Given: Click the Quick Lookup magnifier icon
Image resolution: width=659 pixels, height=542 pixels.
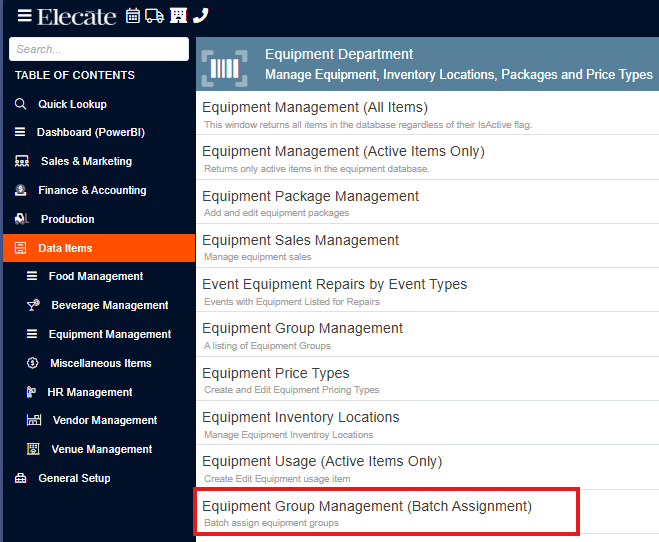Looking at the screenshot, I should [x=20, y=104].
